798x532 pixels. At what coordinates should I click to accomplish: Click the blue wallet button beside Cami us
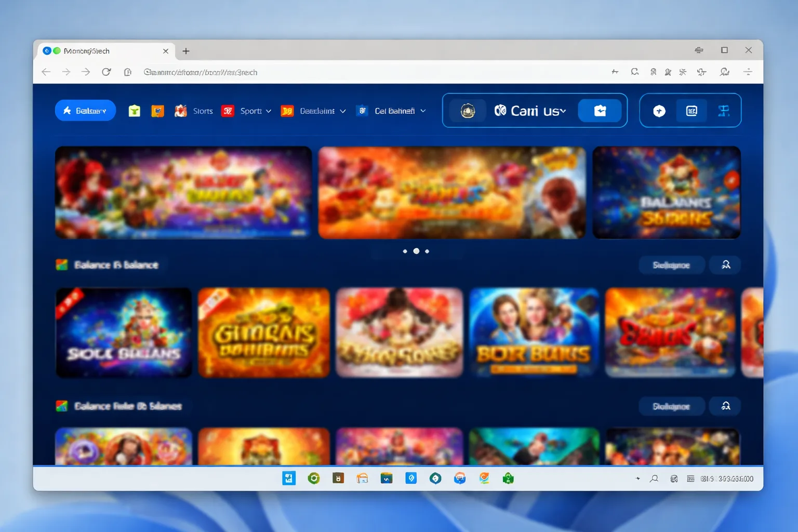[600, 111]
